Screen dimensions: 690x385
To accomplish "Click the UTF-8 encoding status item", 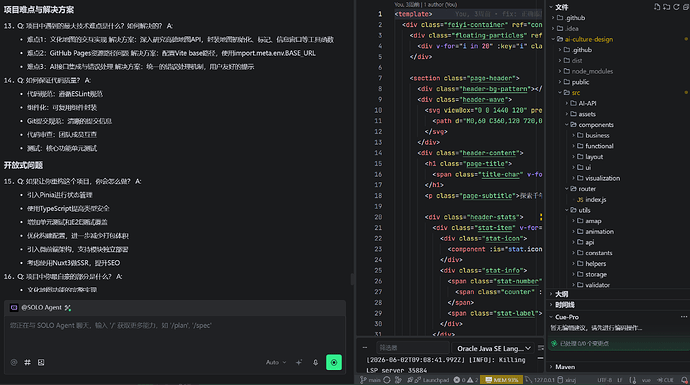I will point(604,380).
